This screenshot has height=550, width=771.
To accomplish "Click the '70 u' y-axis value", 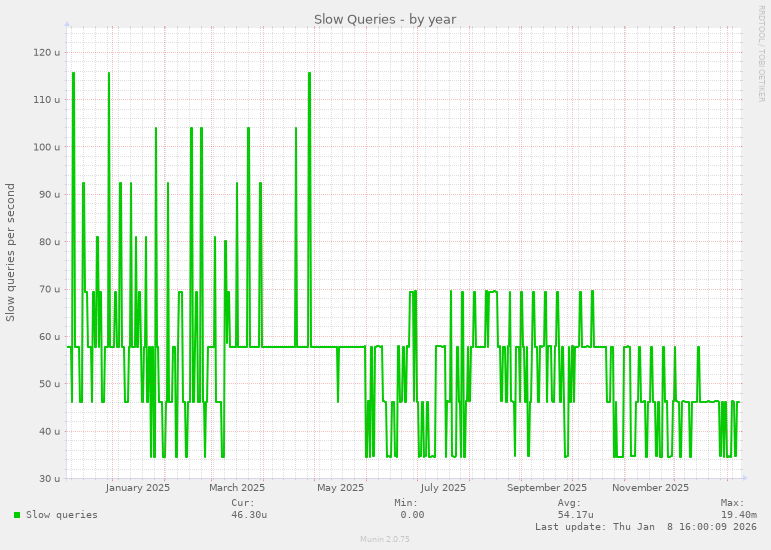I will 50,289.
